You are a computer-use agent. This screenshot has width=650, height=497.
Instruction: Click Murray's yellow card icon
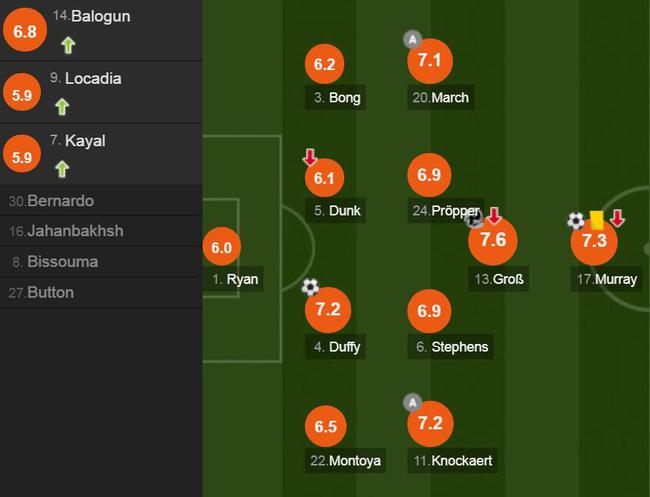[x=597, y=220]
